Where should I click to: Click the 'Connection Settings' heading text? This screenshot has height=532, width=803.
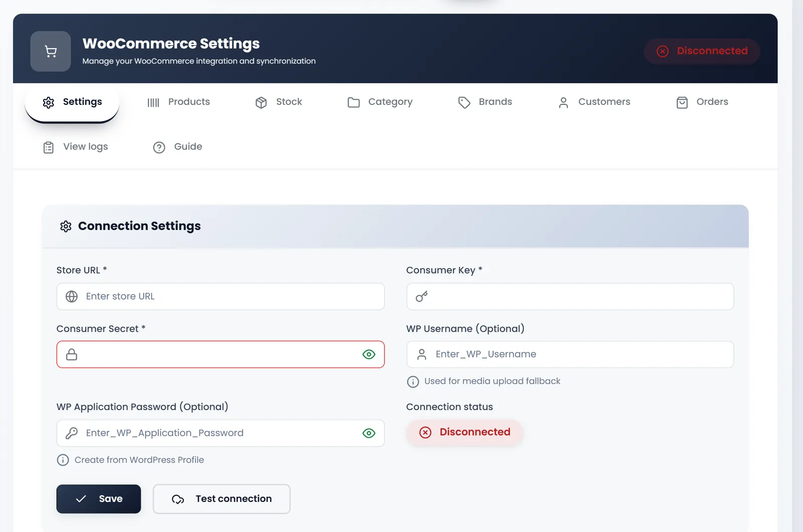(140, 226)
